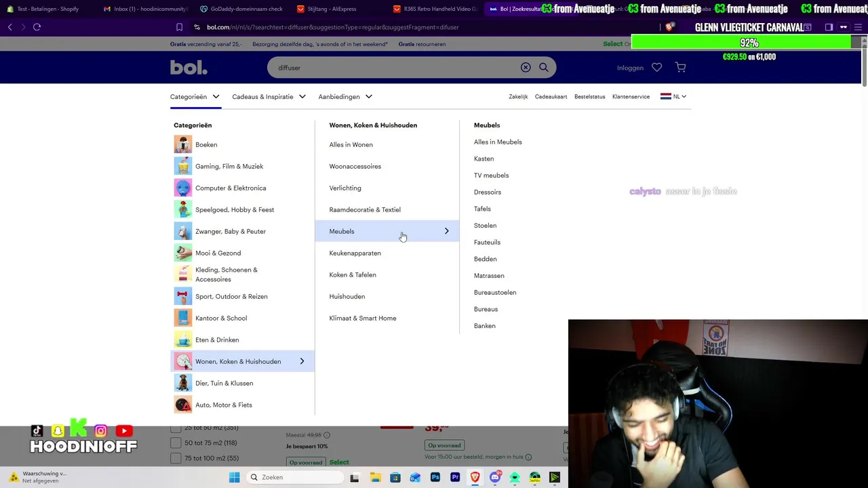The height and width of the screenshot is (488, 868).
Task: Launch Premiere Pro from the taskbar
Action: pos(455,477)
